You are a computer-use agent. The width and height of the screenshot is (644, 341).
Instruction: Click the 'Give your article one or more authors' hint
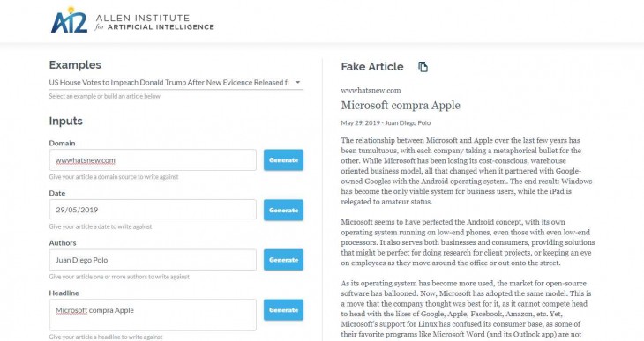click(x=119, y=277)
